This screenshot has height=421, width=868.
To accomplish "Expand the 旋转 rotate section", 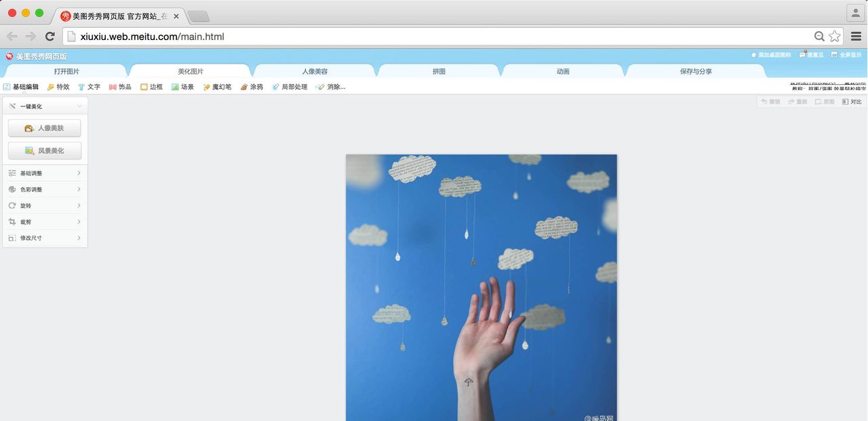I will [x=45, y=205].
